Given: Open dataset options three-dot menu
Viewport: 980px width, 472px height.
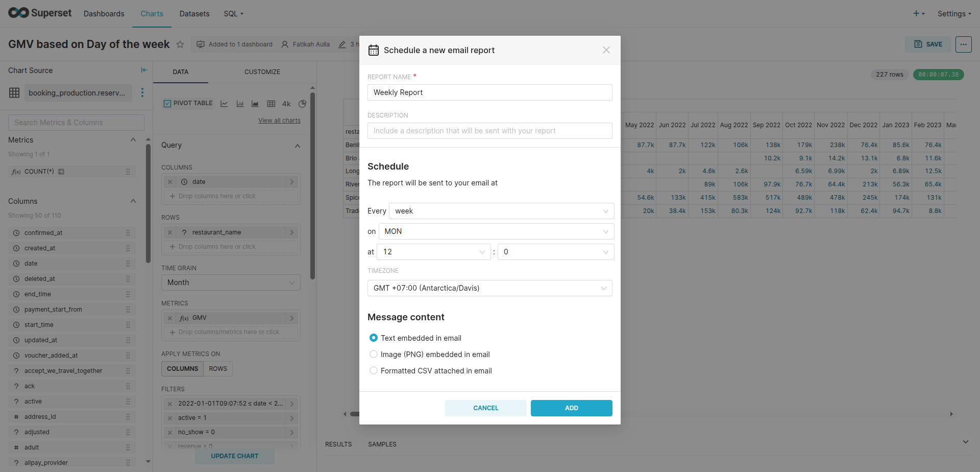Looking at the screenshot, I should (142, 92).
